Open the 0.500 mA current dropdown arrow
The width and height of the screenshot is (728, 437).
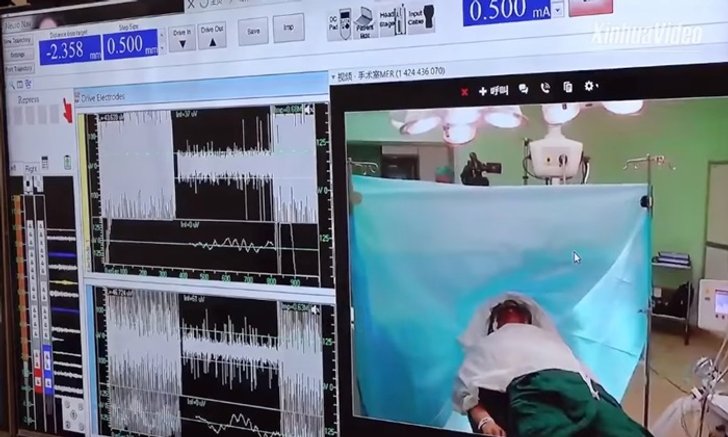click(558, 9)
